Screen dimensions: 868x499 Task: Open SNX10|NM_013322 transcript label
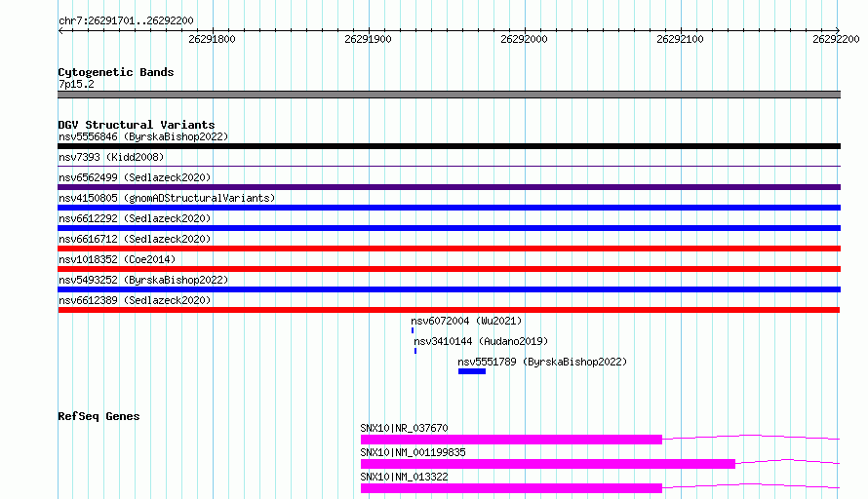click(404, 477)
